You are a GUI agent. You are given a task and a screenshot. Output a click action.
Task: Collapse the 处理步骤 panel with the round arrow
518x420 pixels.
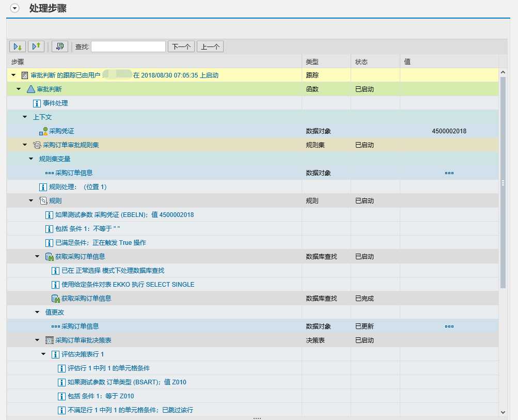pos(14,8)
